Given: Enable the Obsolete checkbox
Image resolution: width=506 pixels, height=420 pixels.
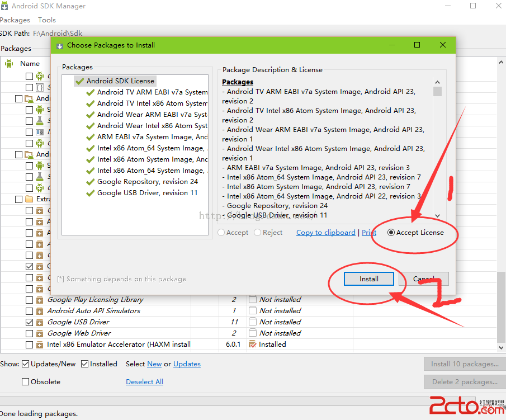Looking at the screenshot, I should [x=25, y=381].
